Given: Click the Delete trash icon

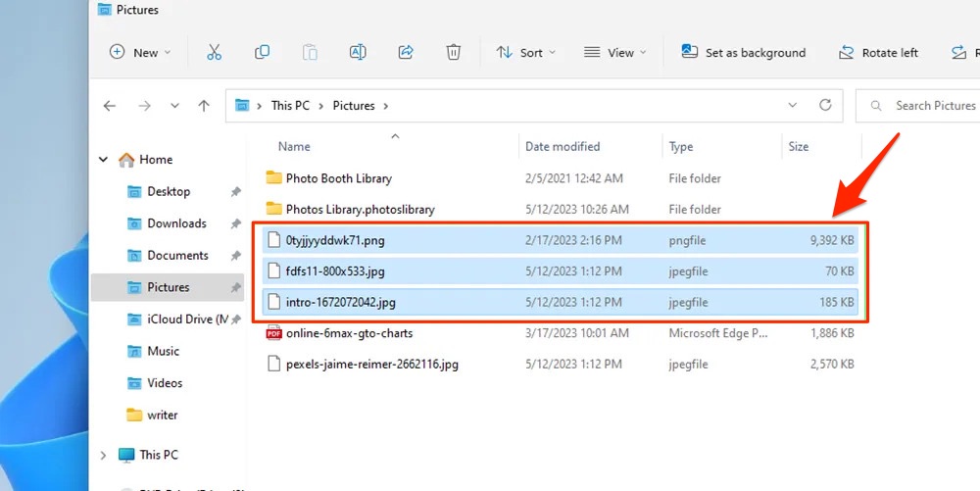Looking at the screenshot, I should click(454, 53).
